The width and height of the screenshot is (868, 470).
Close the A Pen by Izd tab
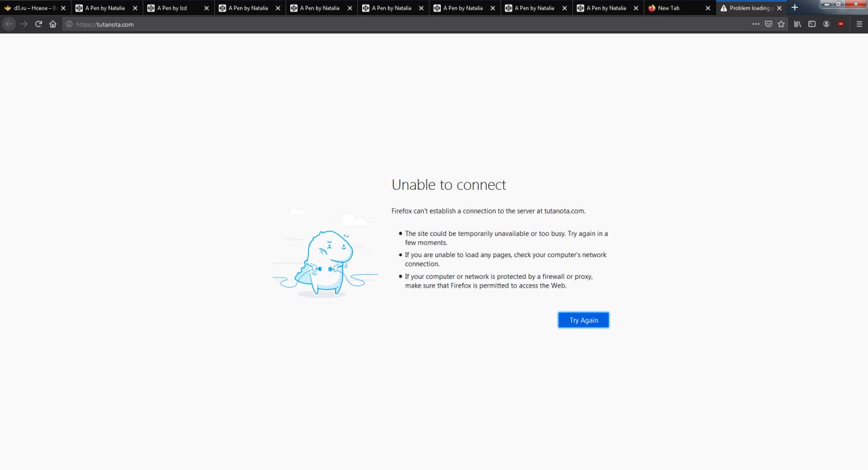pos(206,8)
